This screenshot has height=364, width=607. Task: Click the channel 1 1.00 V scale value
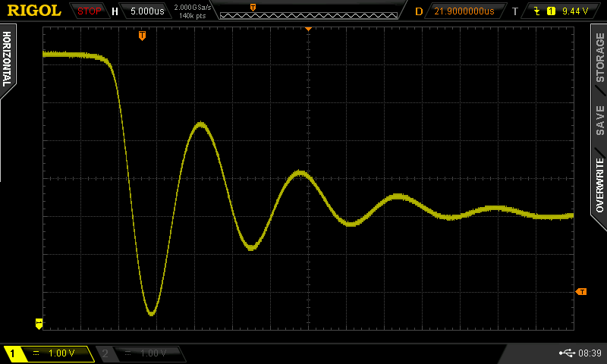61,353
